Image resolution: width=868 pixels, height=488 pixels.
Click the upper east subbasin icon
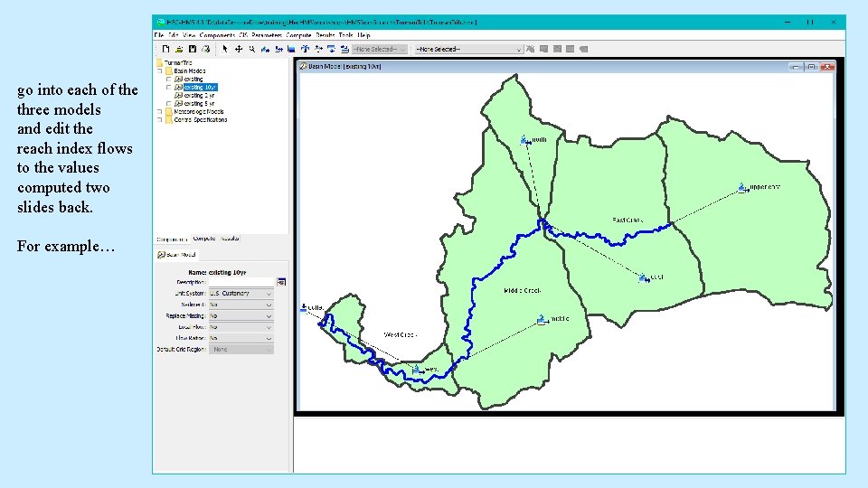click(x=742, y=188)
